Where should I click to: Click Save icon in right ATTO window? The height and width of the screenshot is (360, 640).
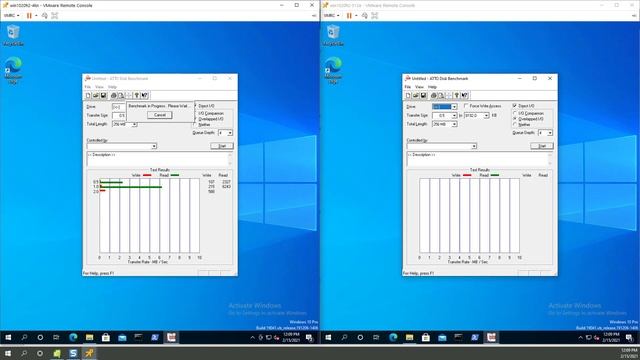pyautogui.click(x=423, y=96)
